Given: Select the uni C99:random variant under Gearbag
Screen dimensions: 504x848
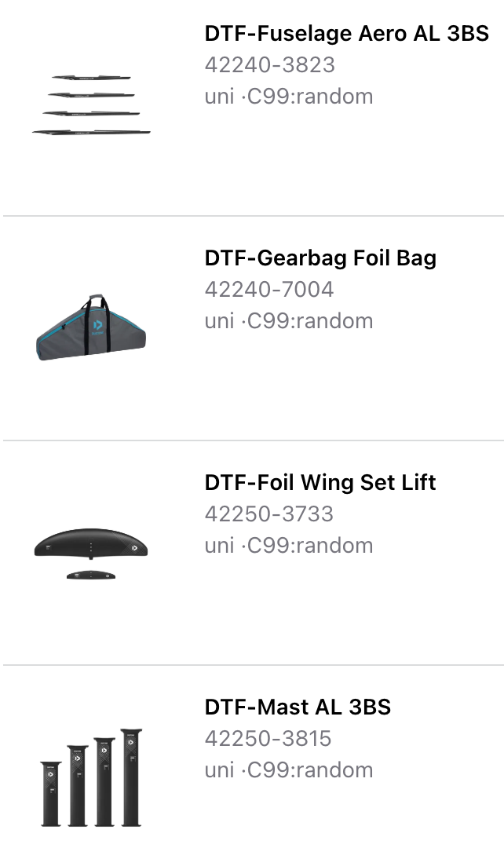Looking at the screenshot, I should (x=289, y=321).
